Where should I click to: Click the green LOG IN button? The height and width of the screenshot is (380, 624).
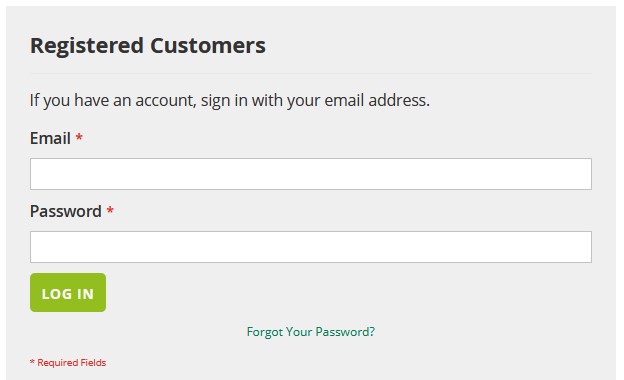pyautogui.click(x=68, y=292)
